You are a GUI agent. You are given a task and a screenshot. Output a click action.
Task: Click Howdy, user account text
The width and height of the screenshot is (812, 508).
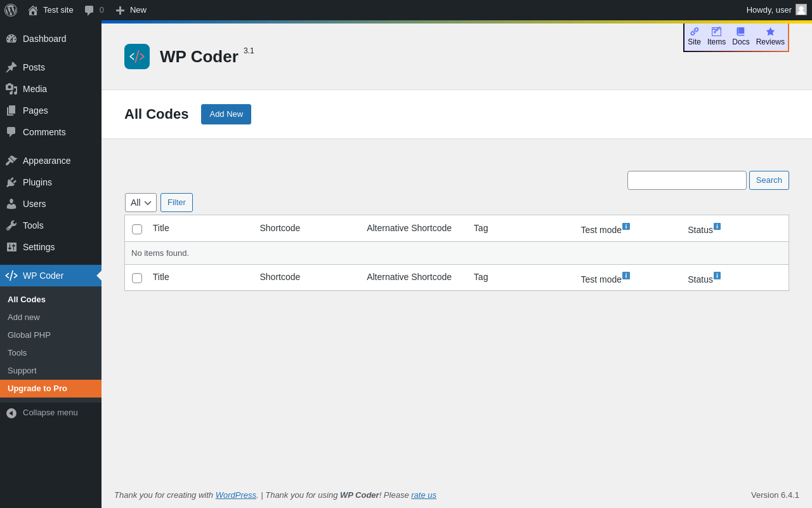pos(769,10)
